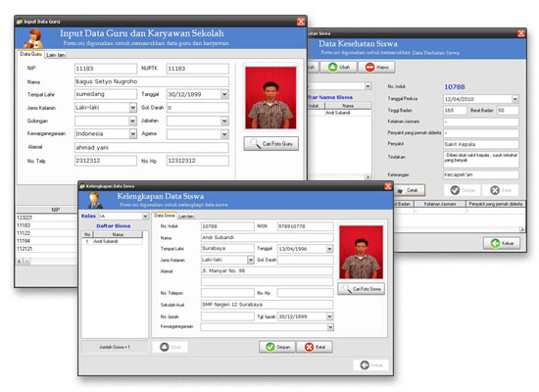Screen dimensions: 539x392
Task: Switch to the Lain-lain tab in guru form
Action: pos(55,55)
